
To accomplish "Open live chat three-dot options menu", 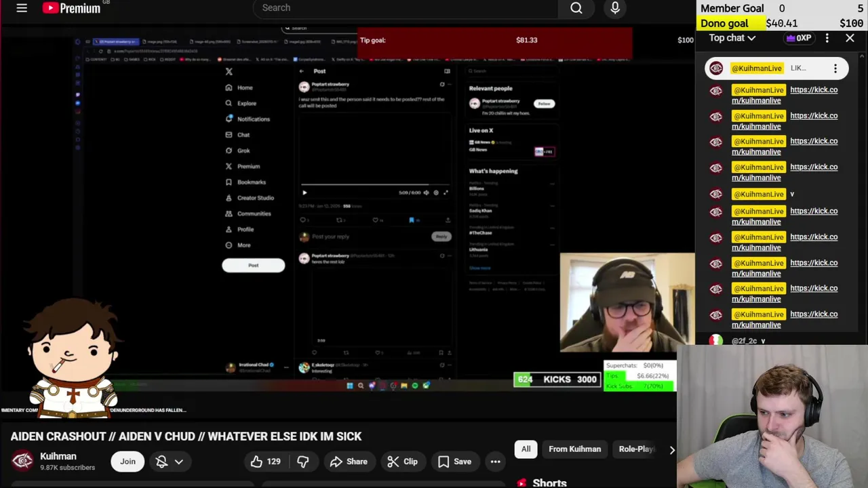I will [827, 39].
